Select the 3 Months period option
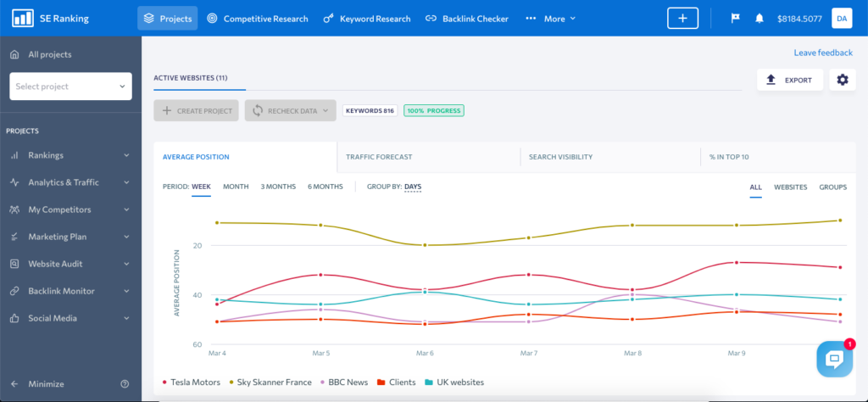868x402 pixels. (x=278, y=187)
